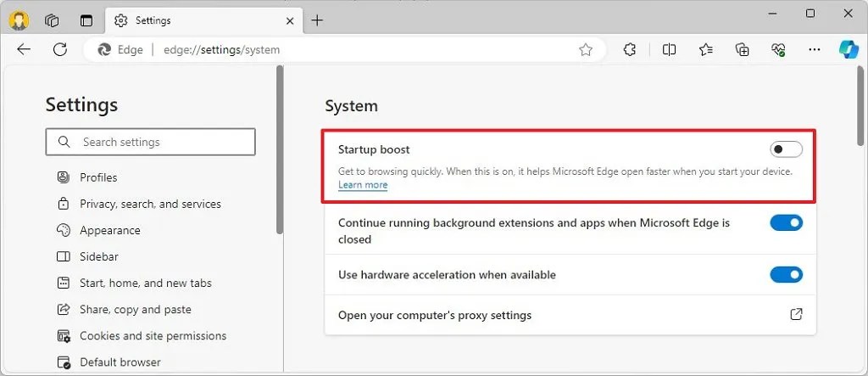Click the Profiles sidebar icon
This screenshot has width=868, height=376.
coord(64,177)
